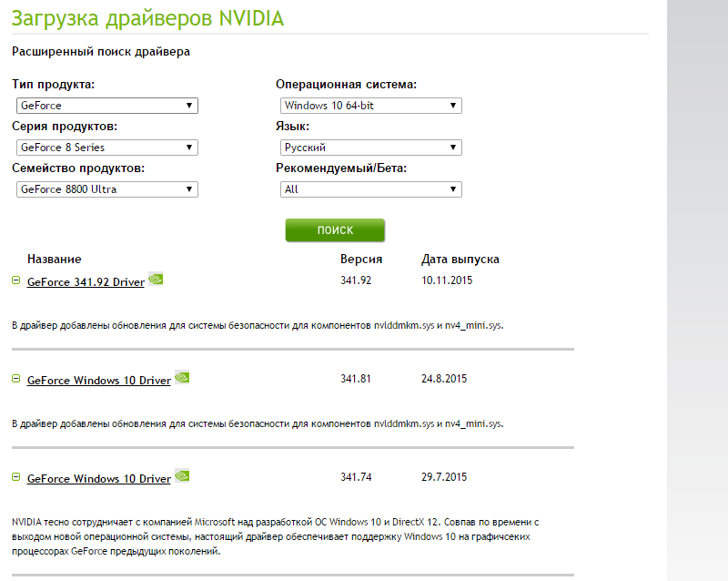The image size is (728, 581).
Task: Collapse the driver entry dated 24.8.2015
Action: (15, 379)
